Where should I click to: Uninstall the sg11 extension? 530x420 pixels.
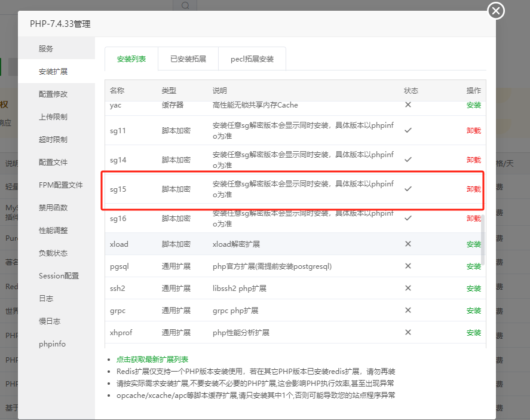473,130
